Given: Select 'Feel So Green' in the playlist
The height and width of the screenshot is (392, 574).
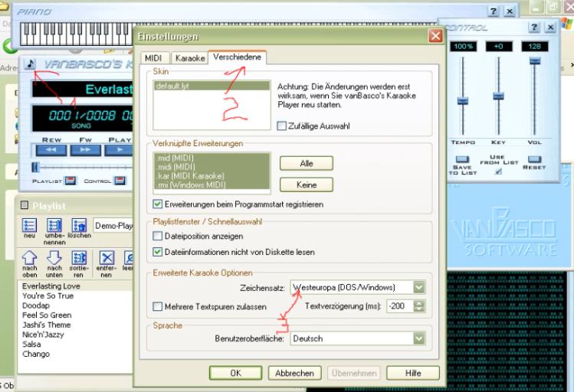Looking at the screenshot, I should coord(47,315).
